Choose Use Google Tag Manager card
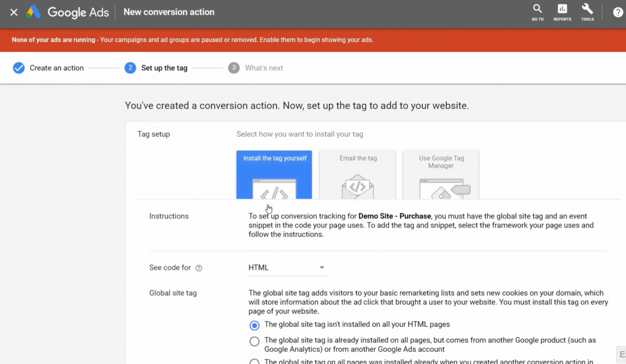The width and height of the screenshot is (626, 364). click(441, 175)
